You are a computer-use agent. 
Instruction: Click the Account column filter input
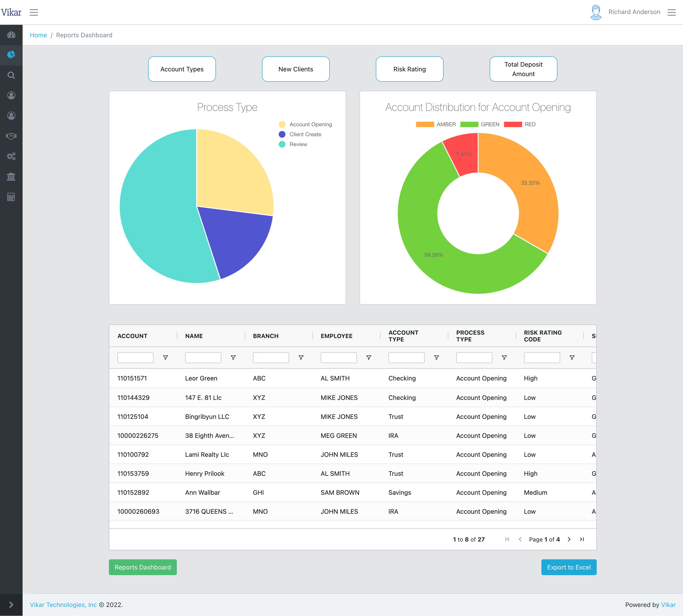pos(135,358)
